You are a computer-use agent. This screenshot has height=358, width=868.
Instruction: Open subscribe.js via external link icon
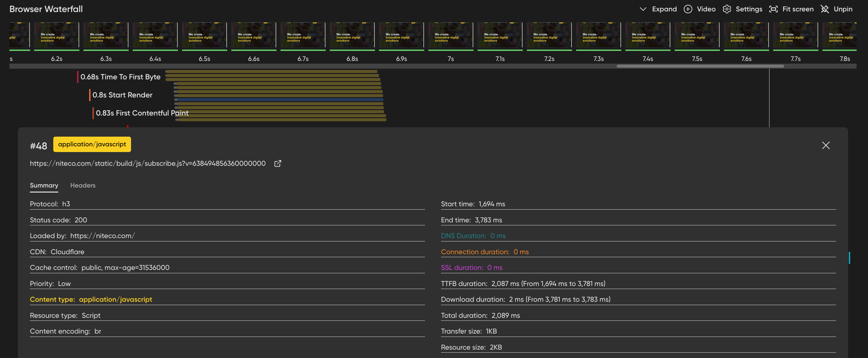(277, 163)
